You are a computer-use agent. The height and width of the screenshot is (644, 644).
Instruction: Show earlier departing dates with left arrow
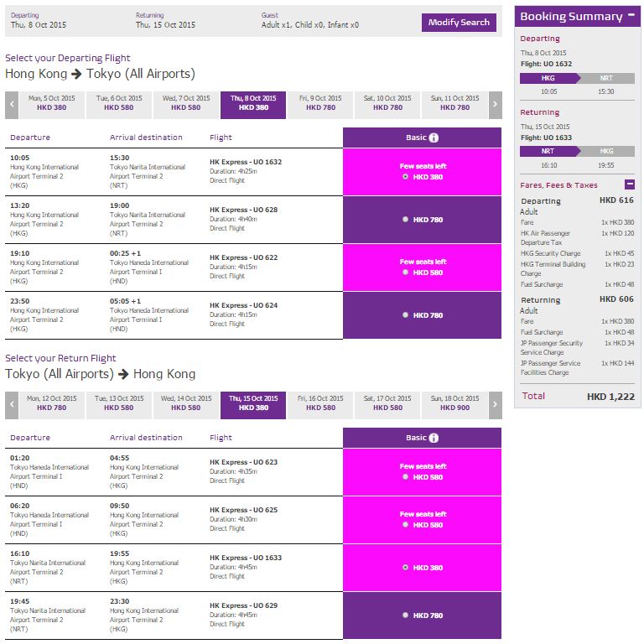click(x=12, y=105)
